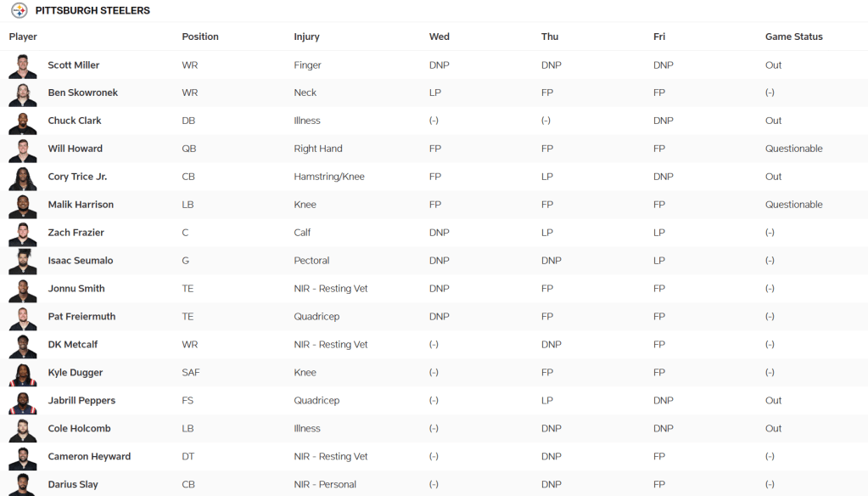Open Cole Holcomb's player page
Screen dimensions: 868x496
[x=79, y=429]
